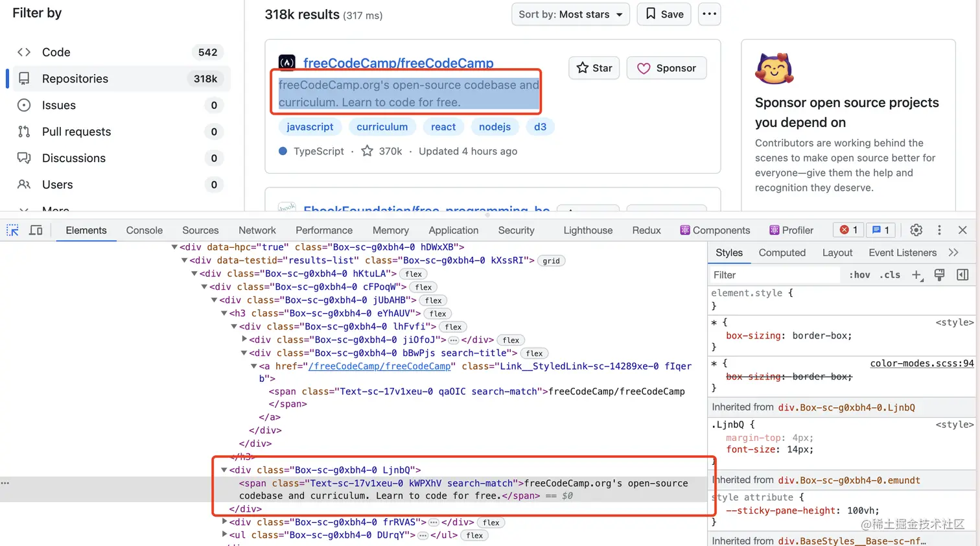Image resolution: width=980 pixels, height=546 pixels.
Task: Click the blue message count badge
Action: [881, 230]
